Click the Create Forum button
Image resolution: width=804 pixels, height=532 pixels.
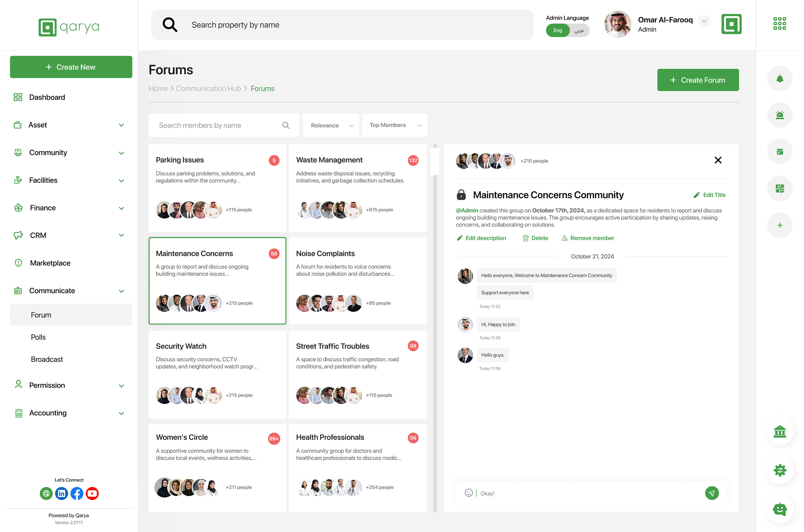coord(698,80)
